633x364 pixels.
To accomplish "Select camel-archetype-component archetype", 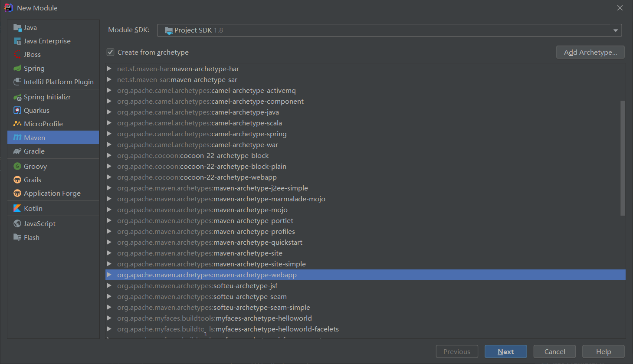I will (x=365, y=101).
